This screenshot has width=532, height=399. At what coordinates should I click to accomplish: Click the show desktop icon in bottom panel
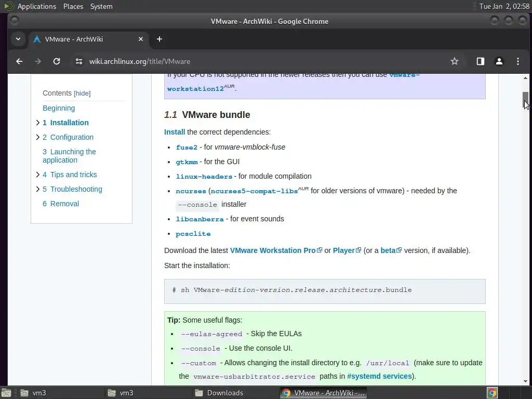coord(6,393)
